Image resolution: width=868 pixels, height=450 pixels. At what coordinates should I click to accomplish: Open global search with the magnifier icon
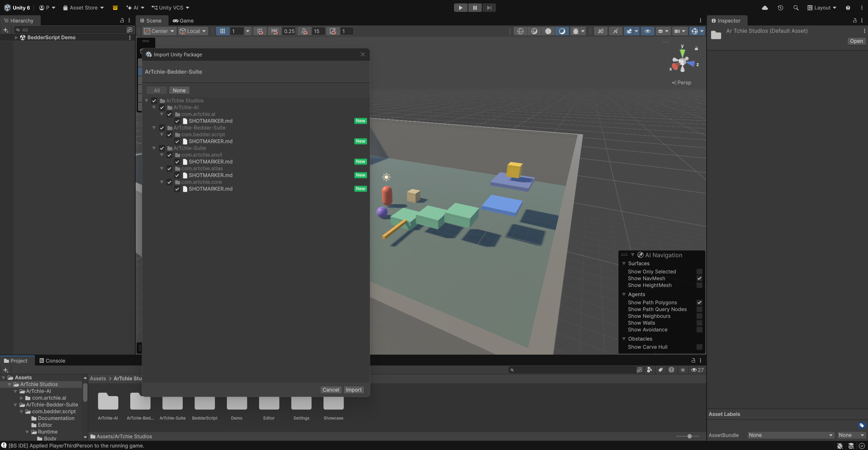point(796,7)
